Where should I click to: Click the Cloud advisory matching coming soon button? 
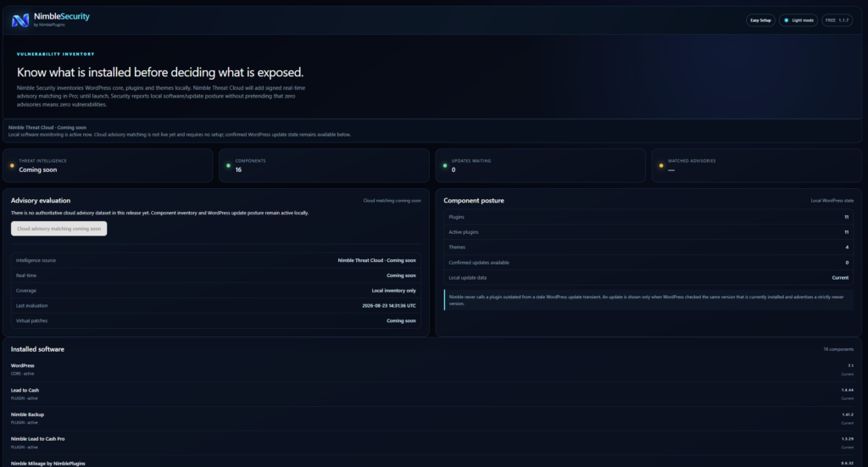[58, 229]
